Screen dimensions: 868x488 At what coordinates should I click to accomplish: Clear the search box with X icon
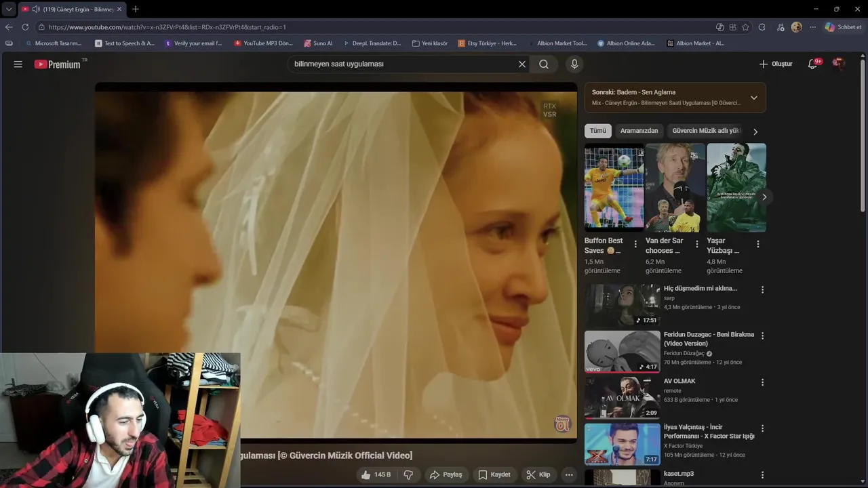pyautogui.click(x=522, y=64)
